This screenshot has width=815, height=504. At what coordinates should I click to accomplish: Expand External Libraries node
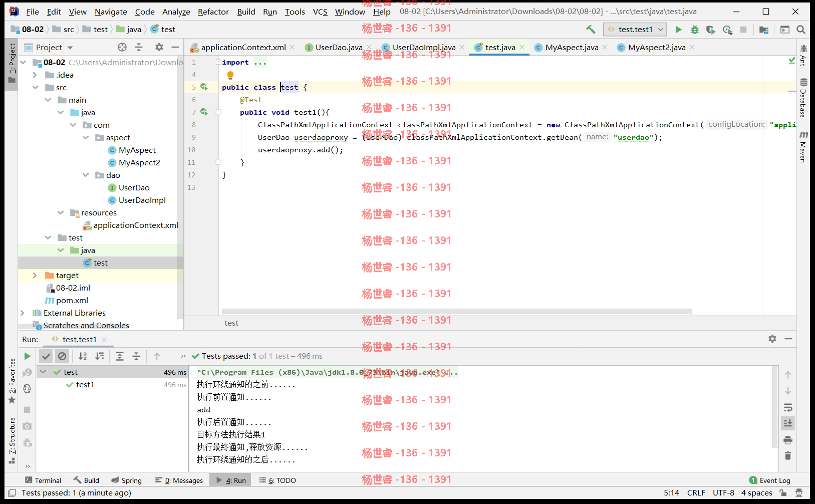(22, 313)
